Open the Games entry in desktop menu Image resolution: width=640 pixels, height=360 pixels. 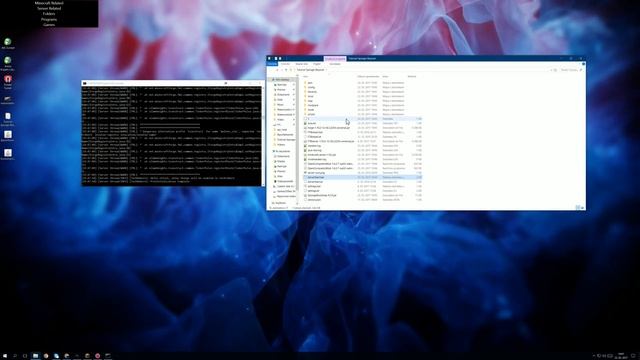point(49,25)
